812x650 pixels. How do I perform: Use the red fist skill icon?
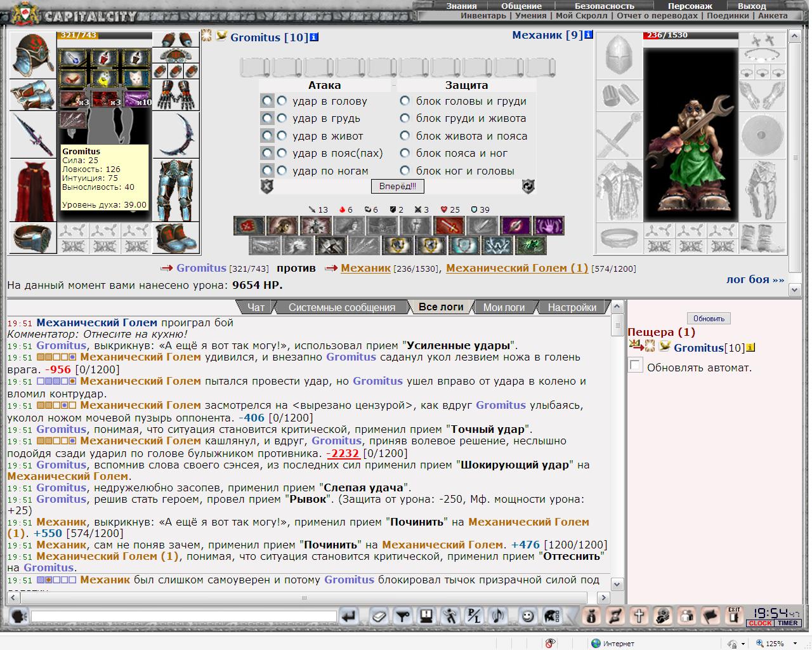[249, 225]
